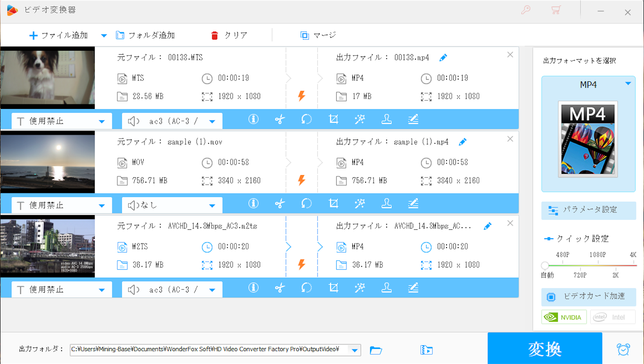Rename the output file 00138.mp4 via pencil icon
The height and width of the screenshot is (364, 644).
(443, 57)
